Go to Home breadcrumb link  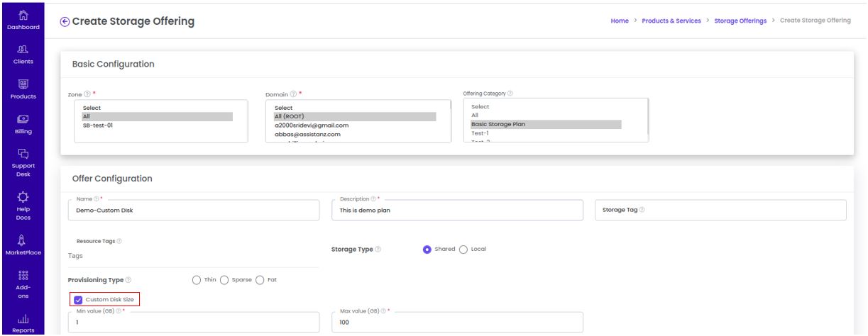tap(619, 20)
